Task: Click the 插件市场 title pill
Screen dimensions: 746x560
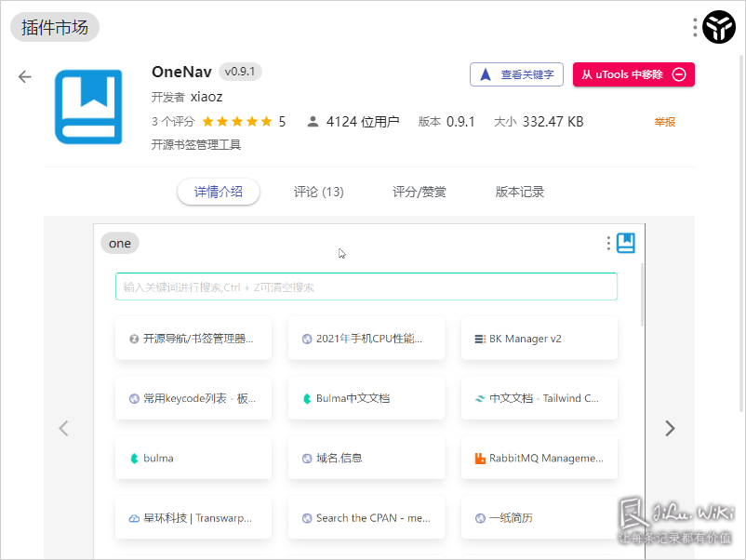Action: (x=55, y=27)
